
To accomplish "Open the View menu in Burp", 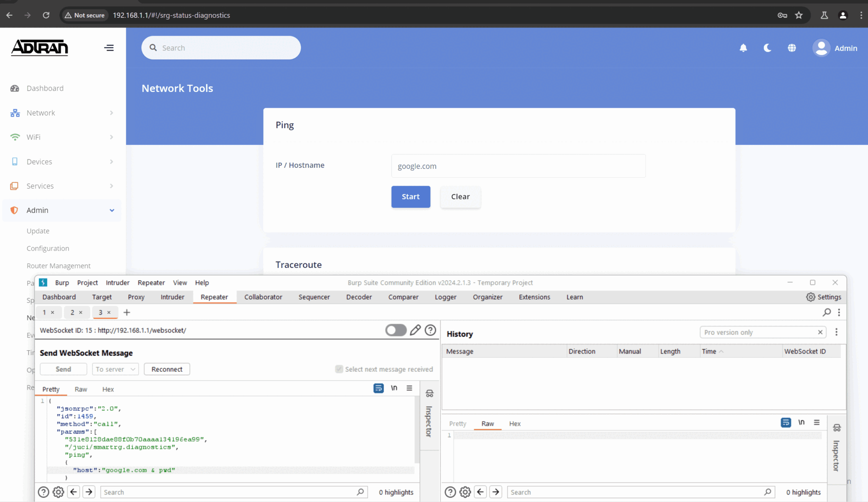I will coord(180,282).
